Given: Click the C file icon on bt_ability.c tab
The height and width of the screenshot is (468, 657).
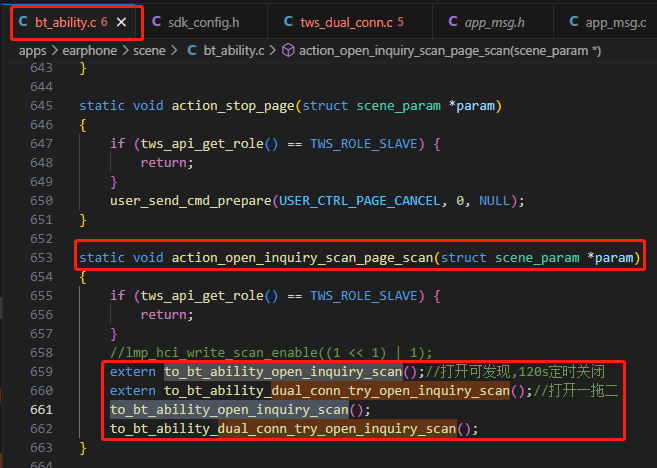Looking at the screenshot, I should (23, 21).
